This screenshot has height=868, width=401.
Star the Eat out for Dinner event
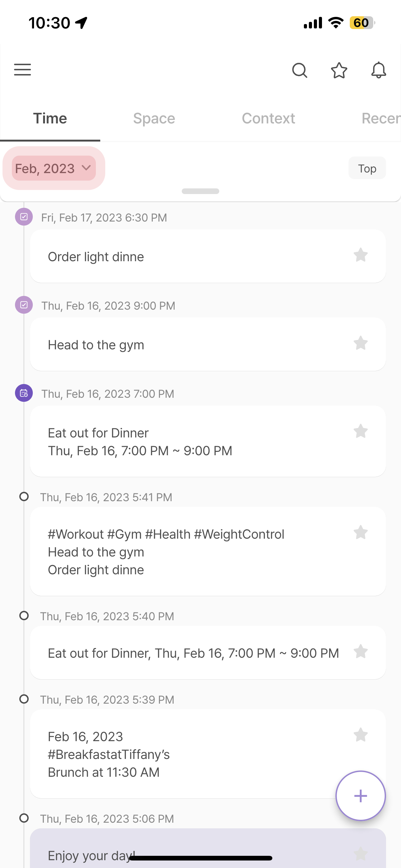[x=360, y=431]
